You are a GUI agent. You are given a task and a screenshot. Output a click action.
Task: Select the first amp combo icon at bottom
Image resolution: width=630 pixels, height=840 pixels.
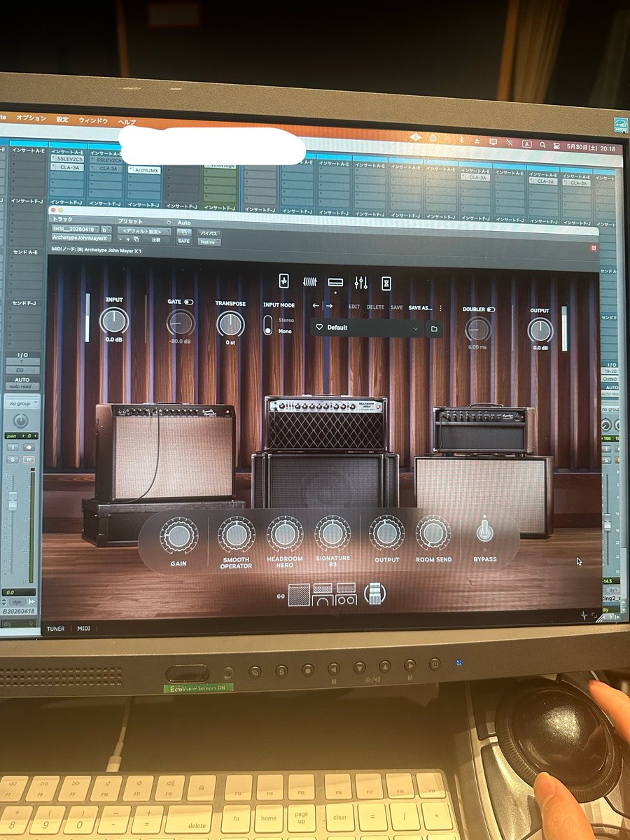pyautogui.click(x=299, y=596)
